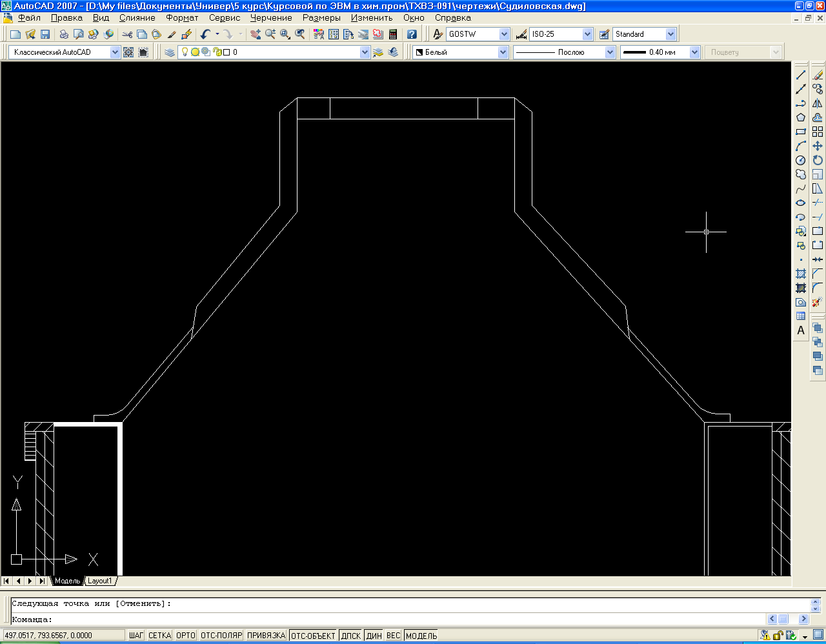
Task: Expand the 0.40 мм lineweight dropdown
Action: coord(694,52)
